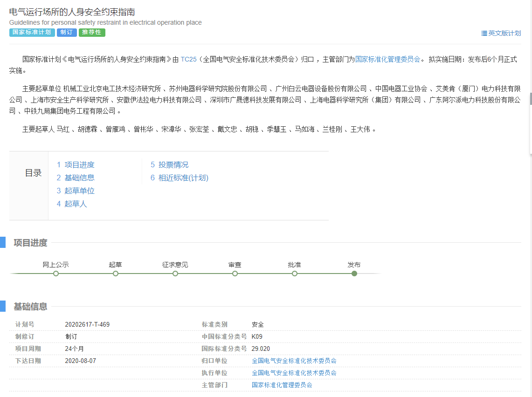The width and height of the screenshot is (532, 397).
Task: Click the filled 发布 stage marker
Action: 354,274
